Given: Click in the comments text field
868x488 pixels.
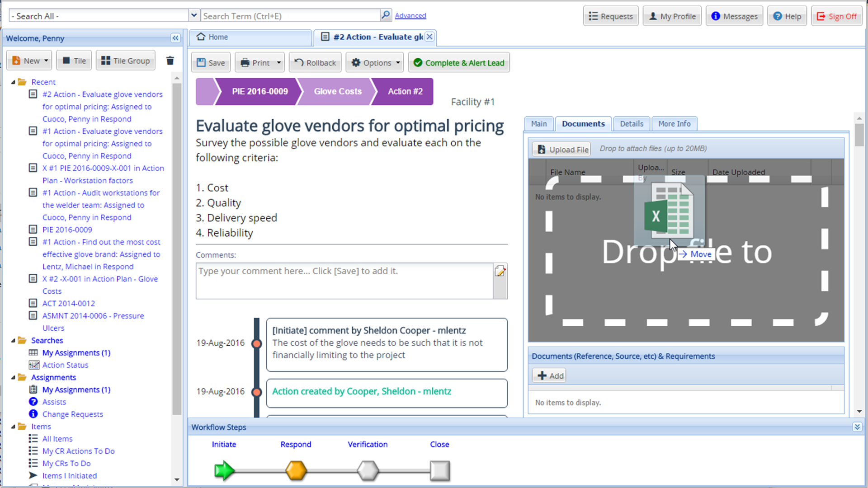Looking at the screenshot, I should pos(344,281).
